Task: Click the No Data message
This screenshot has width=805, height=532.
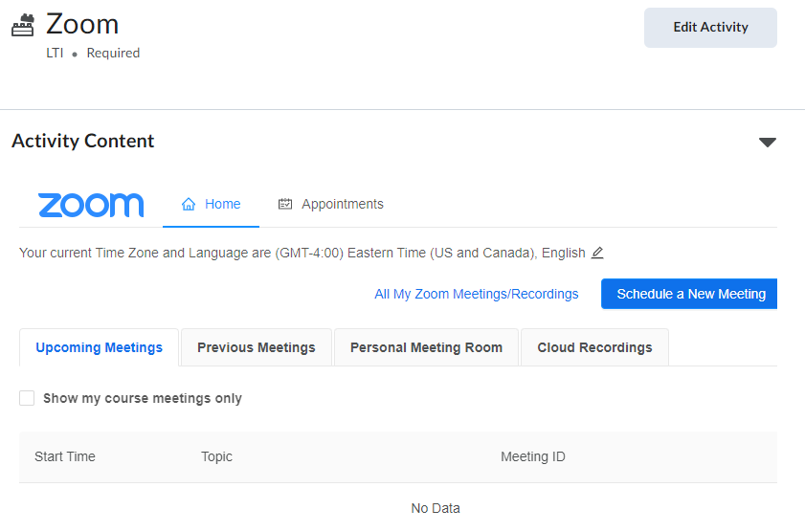Action: point(436,508)
